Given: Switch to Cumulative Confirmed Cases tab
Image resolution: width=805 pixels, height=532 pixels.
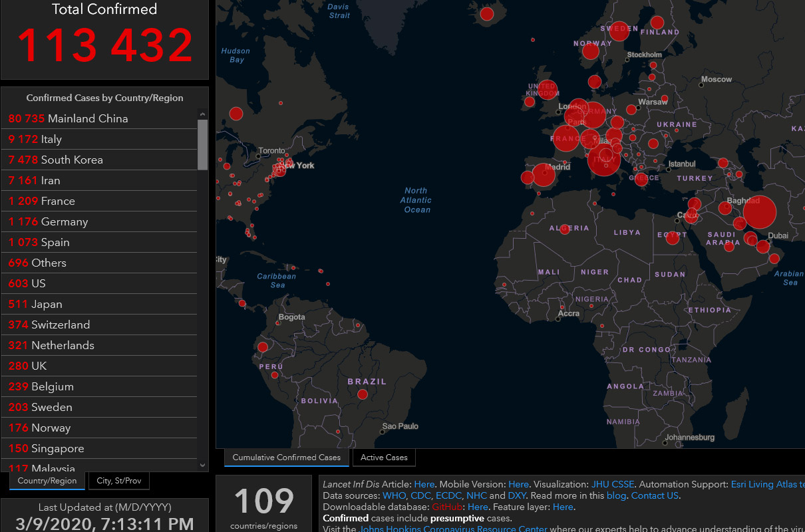Looking at the screenshot, I should point(287,458).
